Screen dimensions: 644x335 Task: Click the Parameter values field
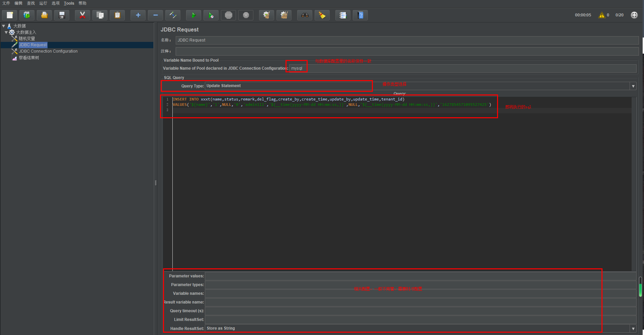pyautogui.click(x=420, y=276)
